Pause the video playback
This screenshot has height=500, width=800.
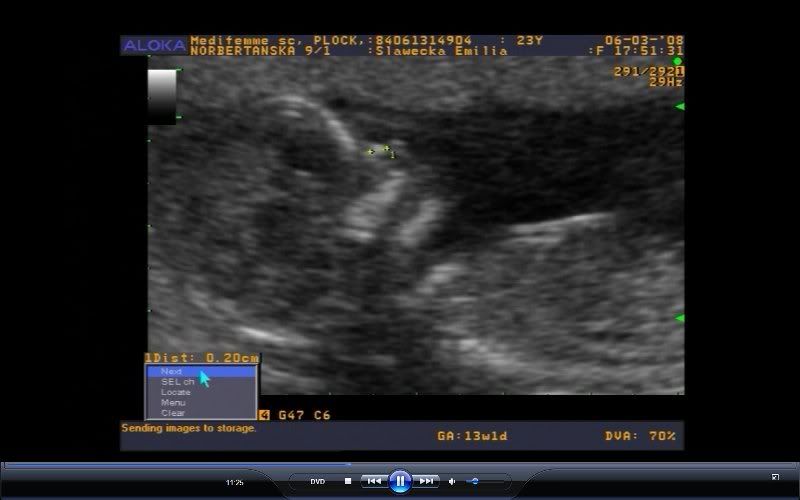click(x=400, y=481)
